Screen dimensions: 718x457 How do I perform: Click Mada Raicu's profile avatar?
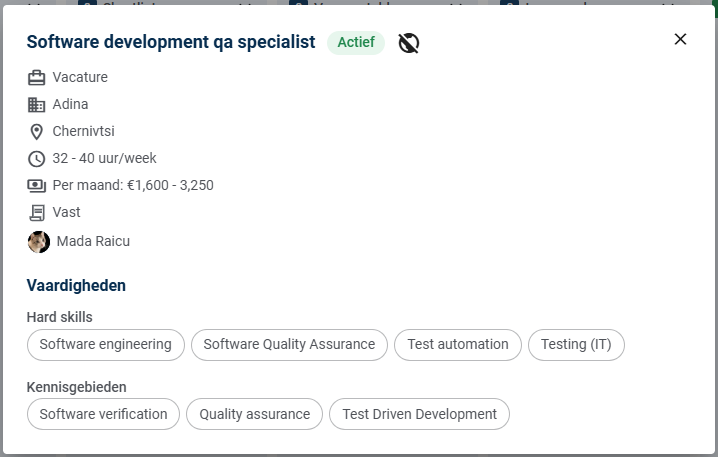[38, 241]
